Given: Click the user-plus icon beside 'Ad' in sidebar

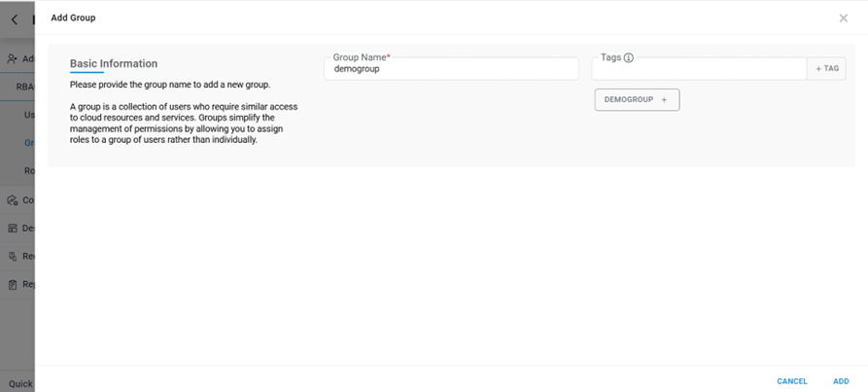Looking at the screenshot, I should [x=13, y=58].
